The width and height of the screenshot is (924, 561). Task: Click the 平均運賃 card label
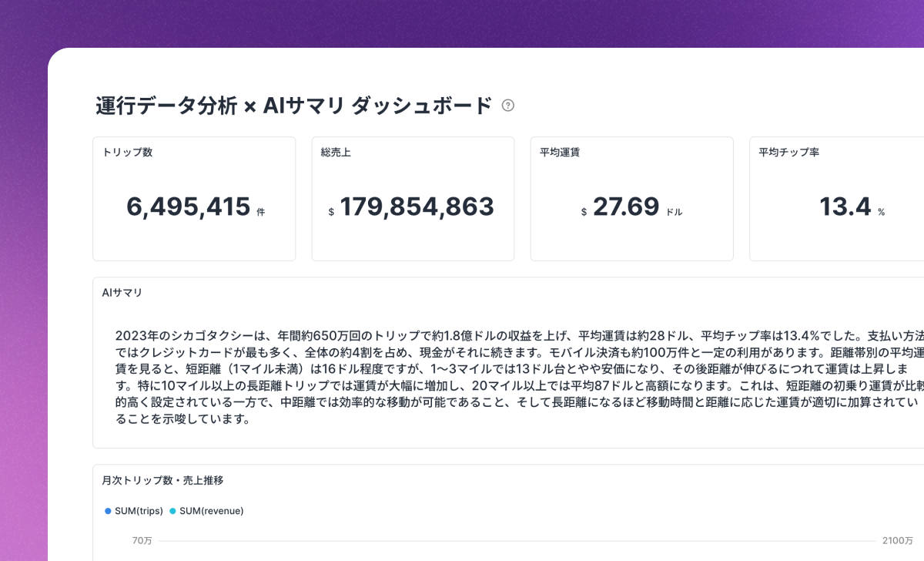(560, 153)
